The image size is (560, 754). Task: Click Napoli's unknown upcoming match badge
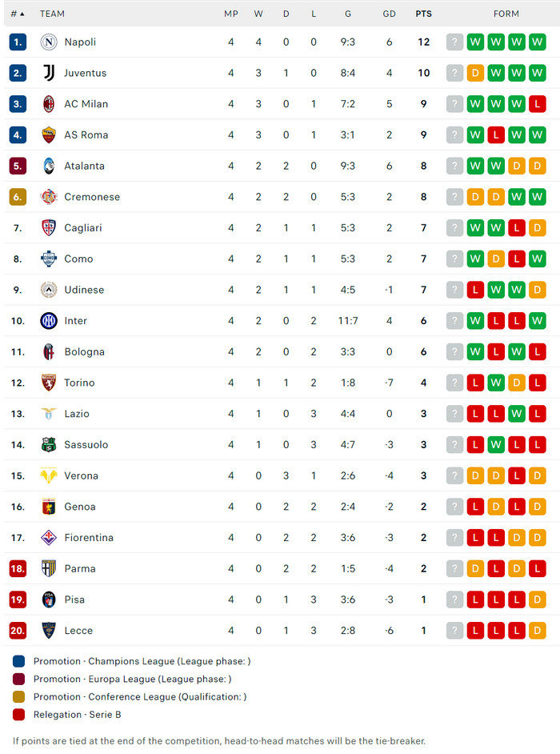click(455, 42)
